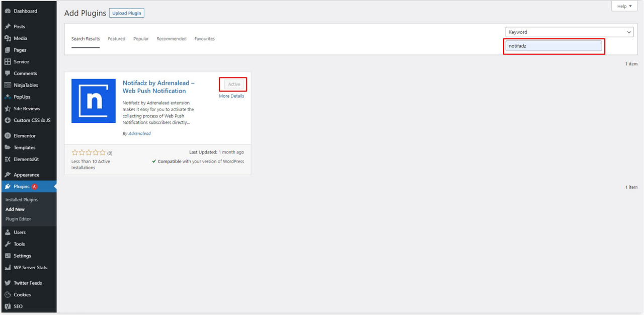Click the Plugins plug icon
The image size is (644, 315).
(8, 187)
